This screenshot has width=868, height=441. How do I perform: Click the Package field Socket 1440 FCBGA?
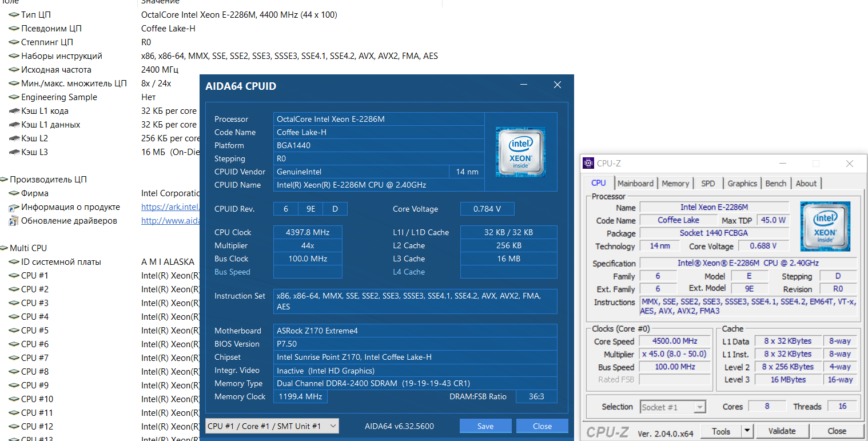click(x=714, y=233)
